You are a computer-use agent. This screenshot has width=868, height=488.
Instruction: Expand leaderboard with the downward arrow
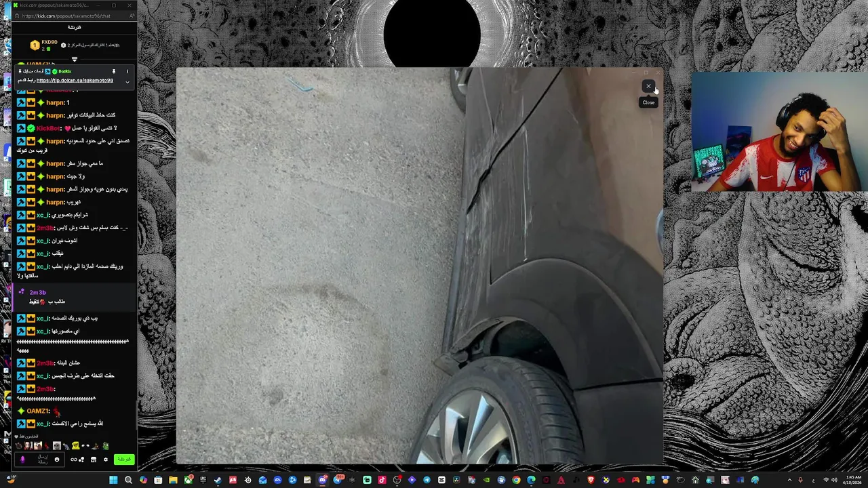pyautogui.click(x=75, y=59)
